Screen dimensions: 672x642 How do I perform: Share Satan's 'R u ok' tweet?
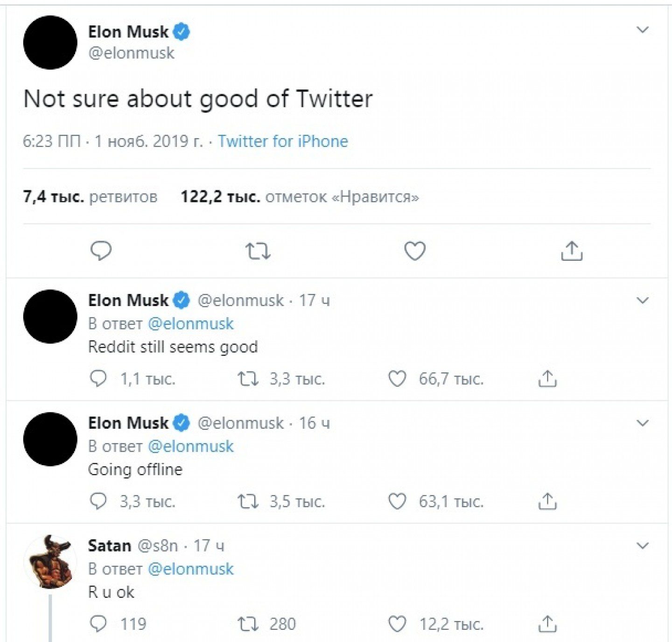547,624
